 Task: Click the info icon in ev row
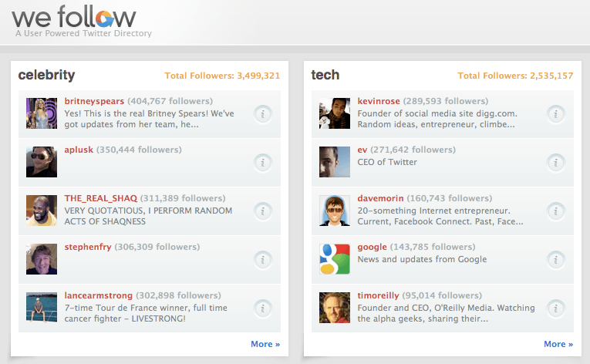(x=556, y=163)
